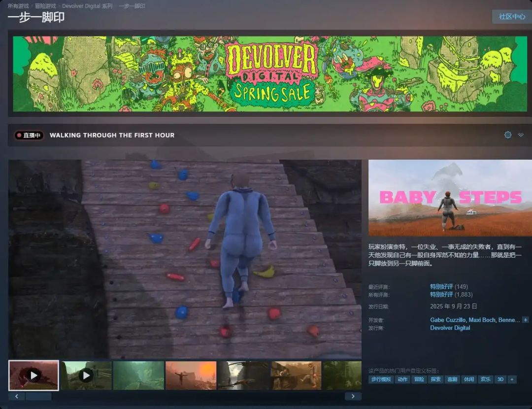
Task: Select the 欢乐 tag
Action: [x=486, y=379]
